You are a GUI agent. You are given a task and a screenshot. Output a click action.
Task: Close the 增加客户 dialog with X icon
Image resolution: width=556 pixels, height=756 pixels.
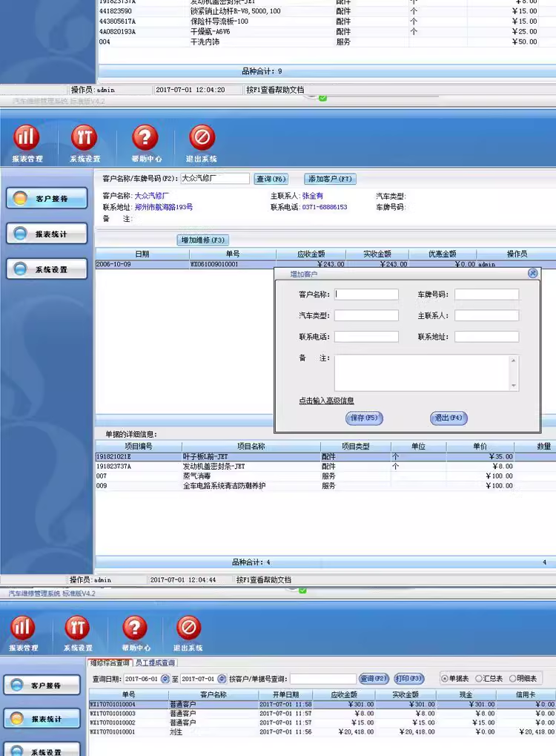(x=532, y=273)
